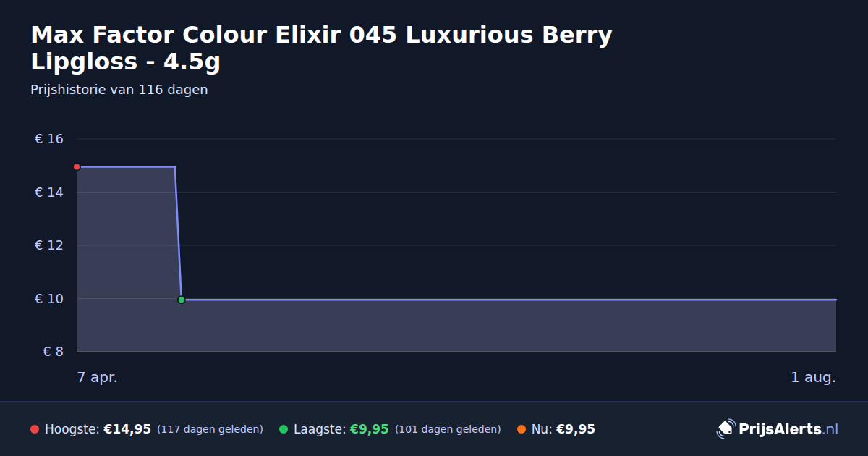Click the Laagste €9,95 price value

pyautogui.click(x=369, y=429)
